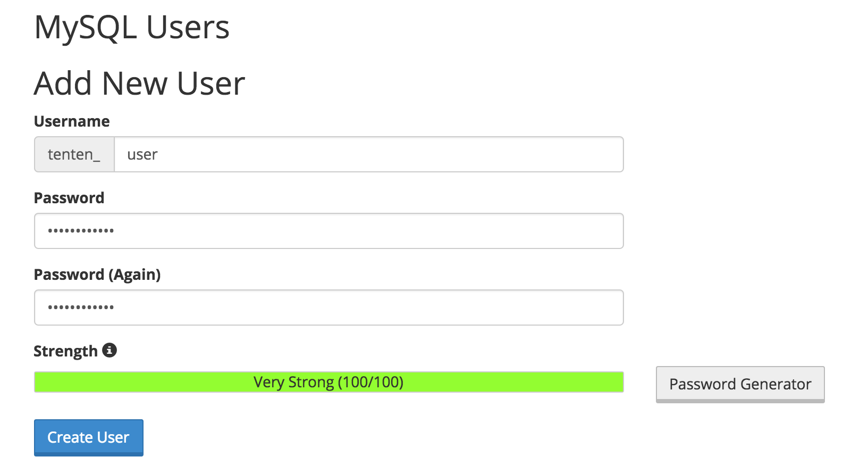Click the Password (Again) label
Image resolution: width=868 pixels, height=465 pixels.
coord(97,275)
